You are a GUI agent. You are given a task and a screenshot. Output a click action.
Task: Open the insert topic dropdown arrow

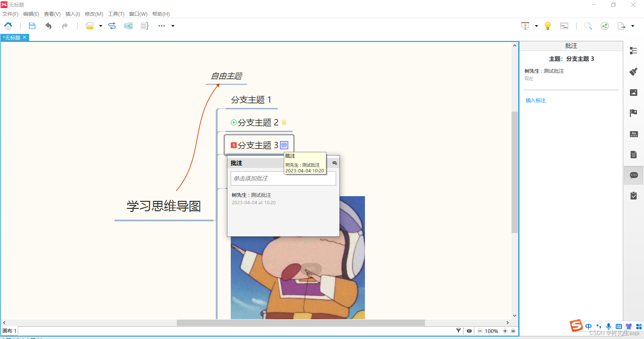point(101,26)
